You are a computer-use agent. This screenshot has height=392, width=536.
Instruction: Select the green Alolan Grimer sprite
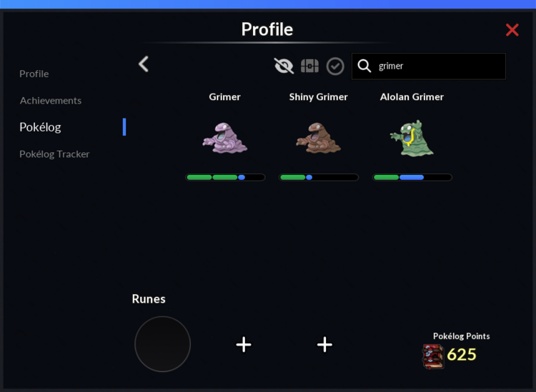point(412,138)
